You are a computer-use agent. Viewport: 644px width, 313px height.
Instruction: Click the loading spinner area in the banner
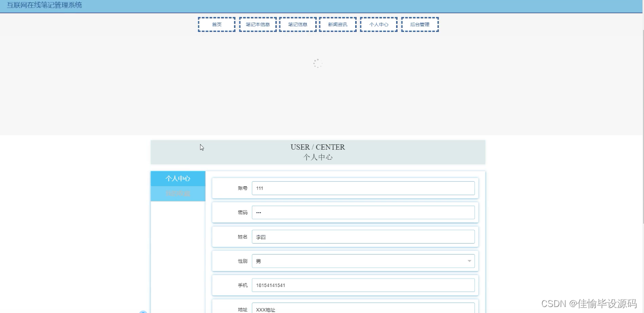(318, 63)
